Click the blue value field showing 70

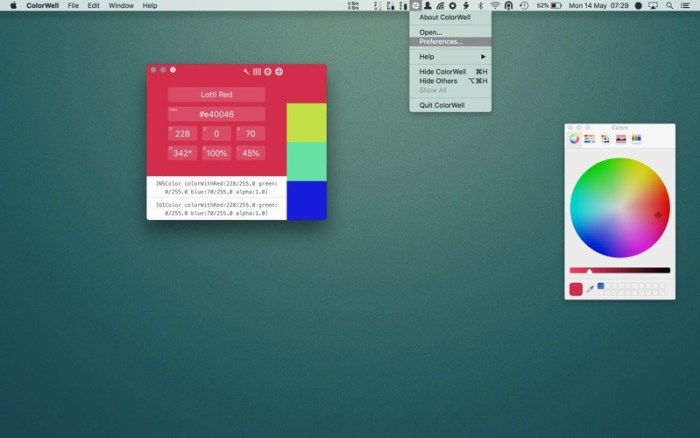coord(250,133)
